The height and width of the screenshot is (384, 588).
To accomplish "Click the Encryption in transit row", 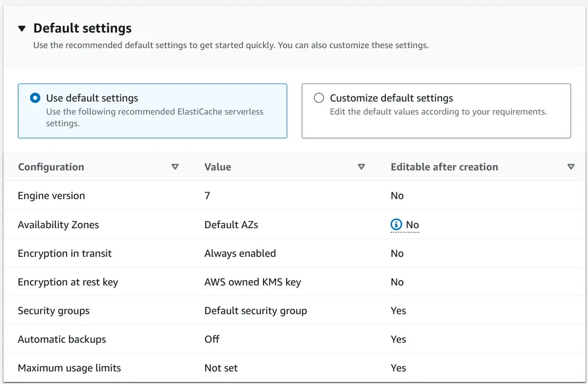I will (64, 253).
